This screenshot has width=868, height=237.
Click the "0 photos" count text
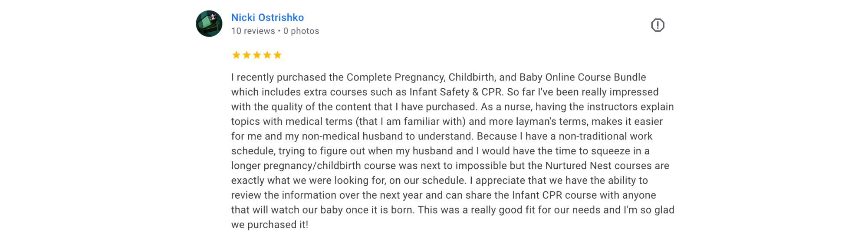click(301, 31)
